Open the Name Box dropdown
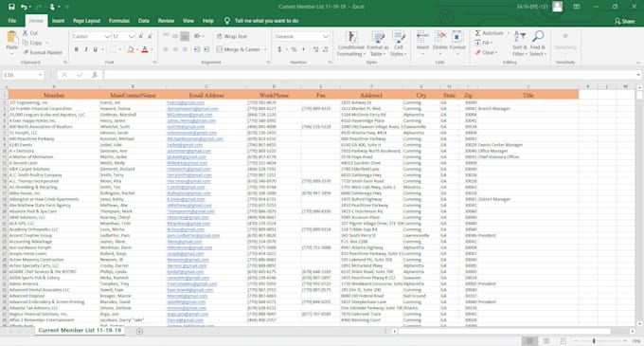The image size is (644, 346). (40, 75)
